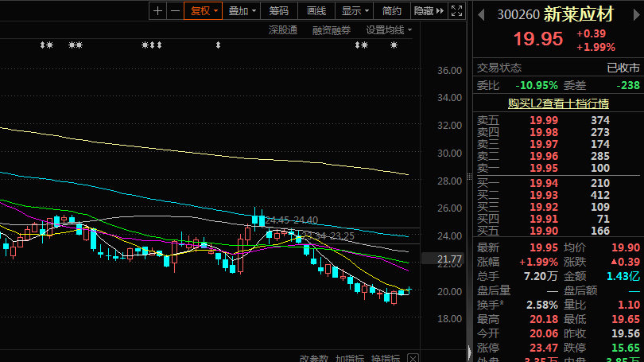Click the panel splitter grip handle

click(x=469, y=177)
